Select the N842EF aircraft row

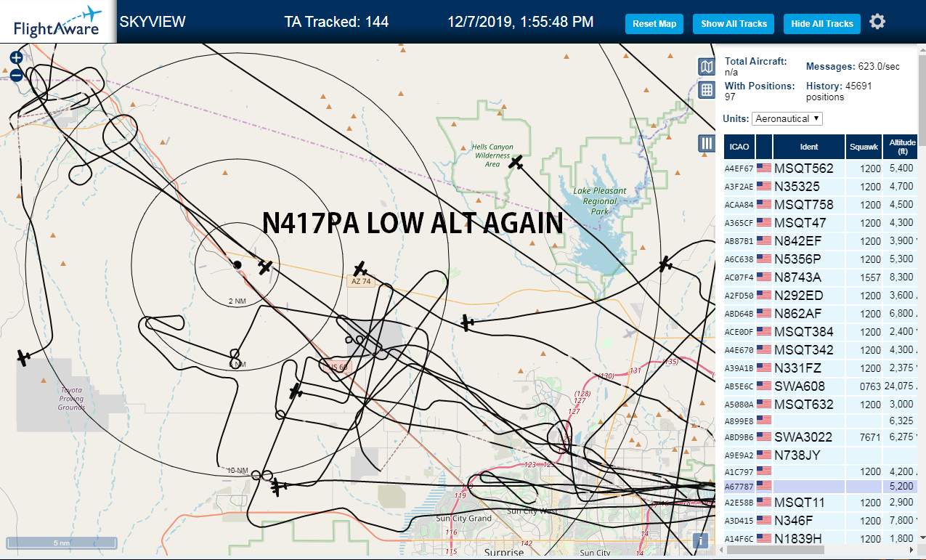tap(821, 241)
